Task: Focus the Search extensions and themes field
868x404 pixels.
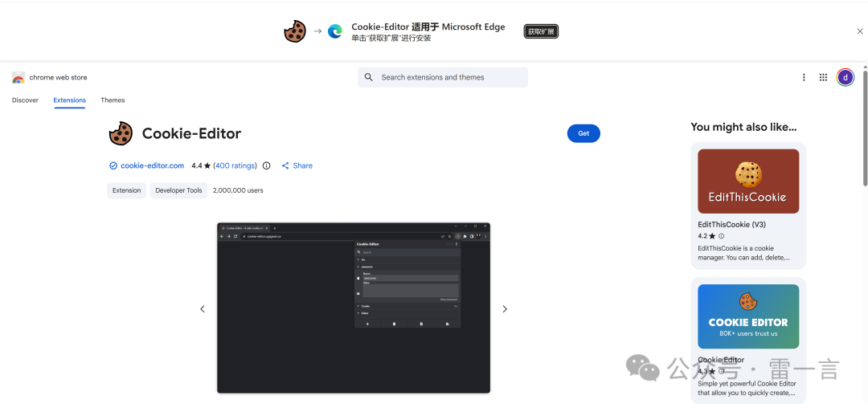Action: (443, 77)
